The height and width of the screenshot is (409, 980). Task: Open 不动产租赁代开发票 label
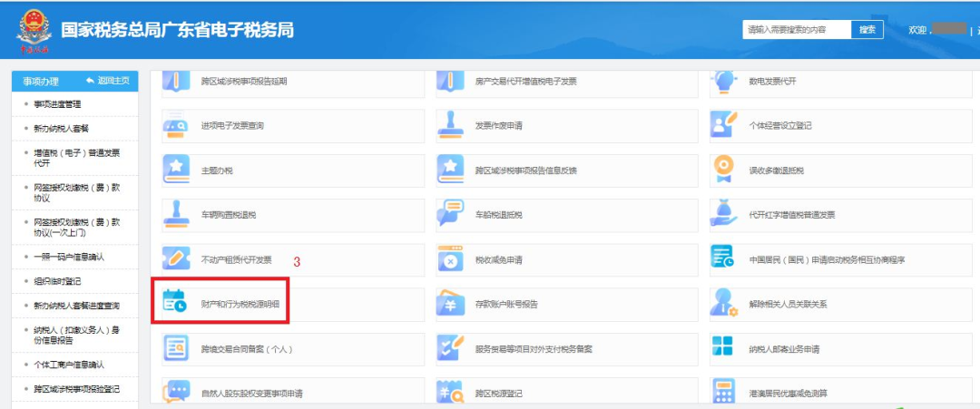[236, 260]
